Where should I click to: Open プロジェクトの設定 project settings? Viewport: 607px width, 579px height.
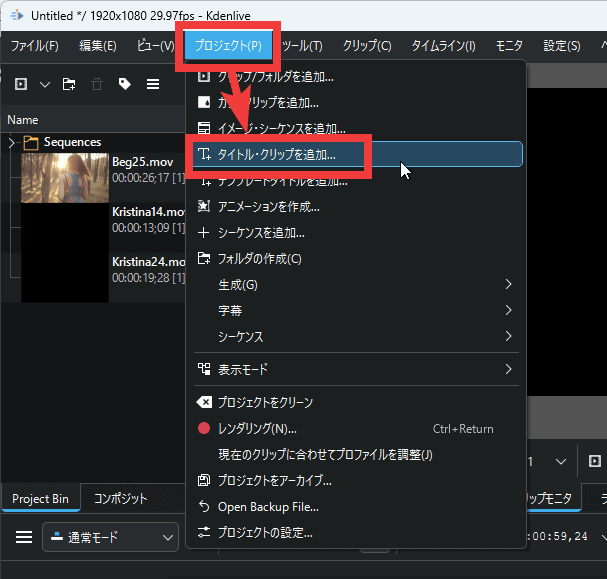[x=265, y=533]
